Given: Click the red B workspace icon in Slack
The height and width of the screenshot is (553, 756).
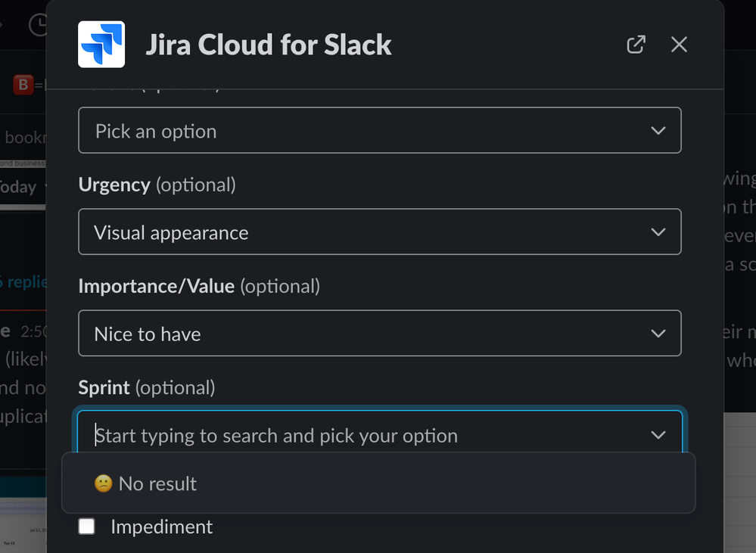Looking at the screenshot, I should [x=23, y=85].
